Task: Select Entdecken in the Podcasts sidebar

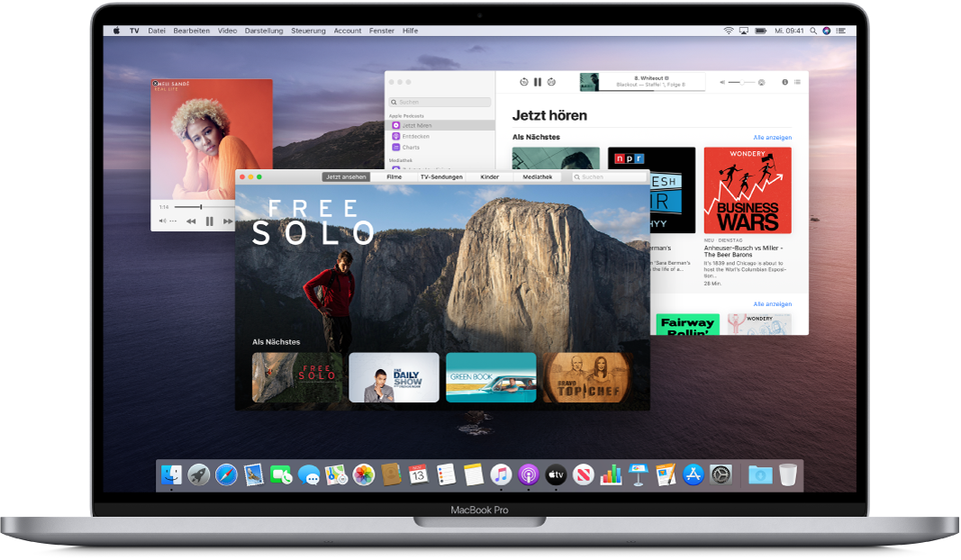Action: (x=416, y=136)
